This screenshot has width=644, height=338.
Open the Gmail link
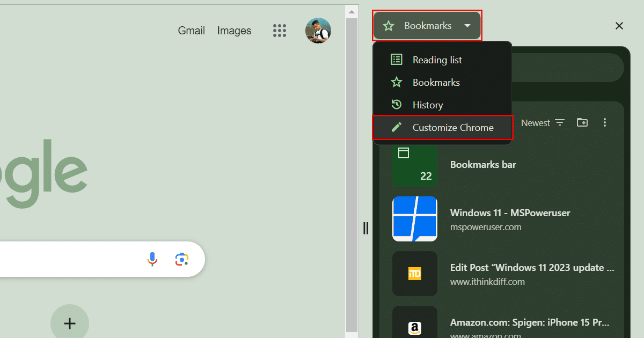click(191, 31)
